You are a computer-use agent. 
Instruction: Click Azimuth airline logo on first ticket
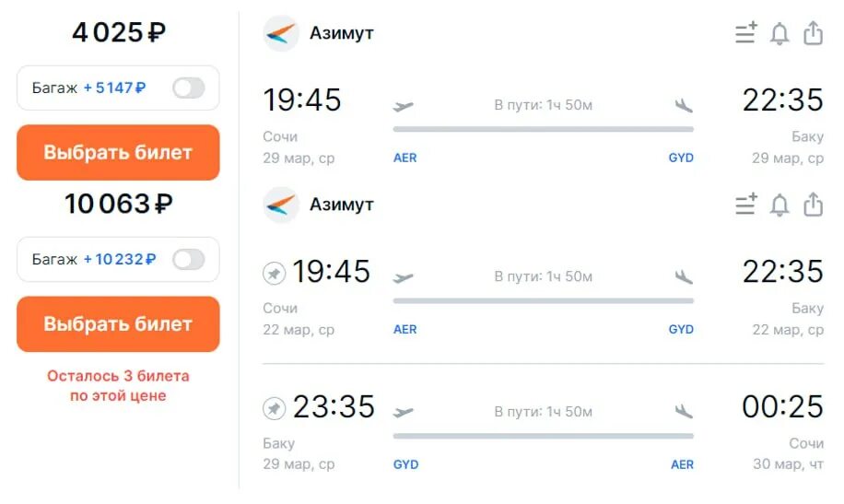pyautogui.click(x=280, y=33)
